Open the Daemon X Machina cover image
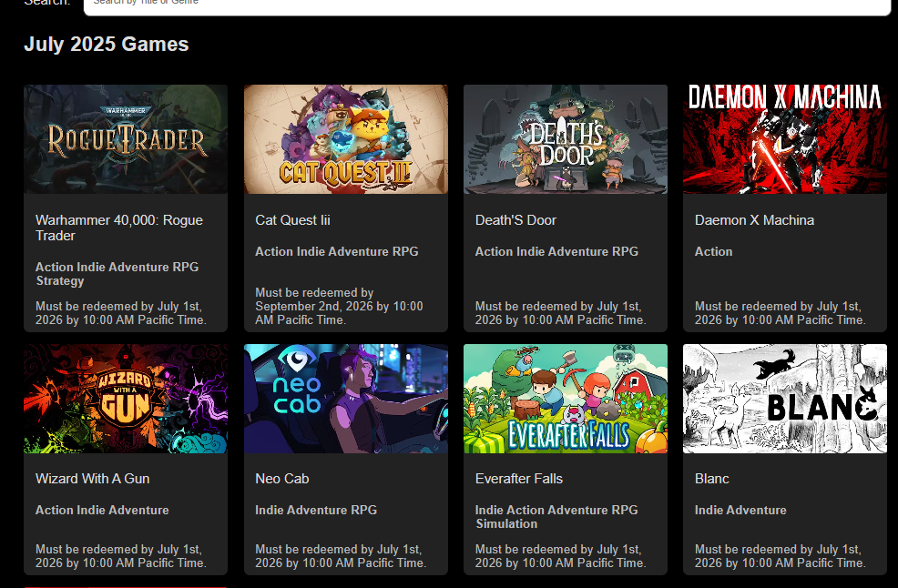 [x=784, y=139]
